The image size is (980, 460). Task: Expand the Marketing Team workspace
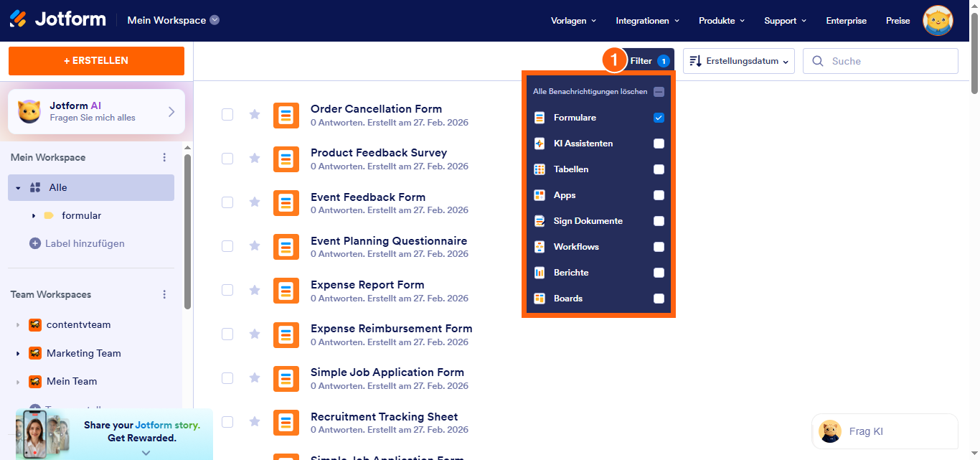pyautogui.click(x=17, y=353)
